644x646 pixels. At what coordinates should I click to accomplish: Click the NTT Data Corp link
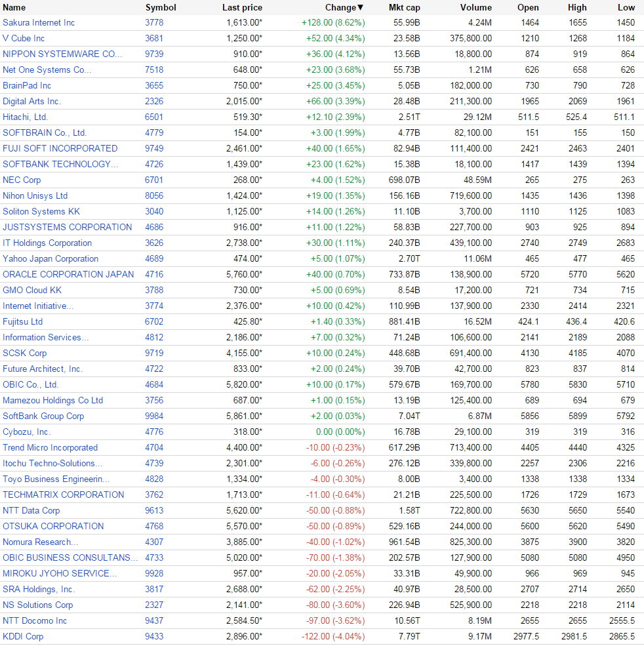point(31,511)
